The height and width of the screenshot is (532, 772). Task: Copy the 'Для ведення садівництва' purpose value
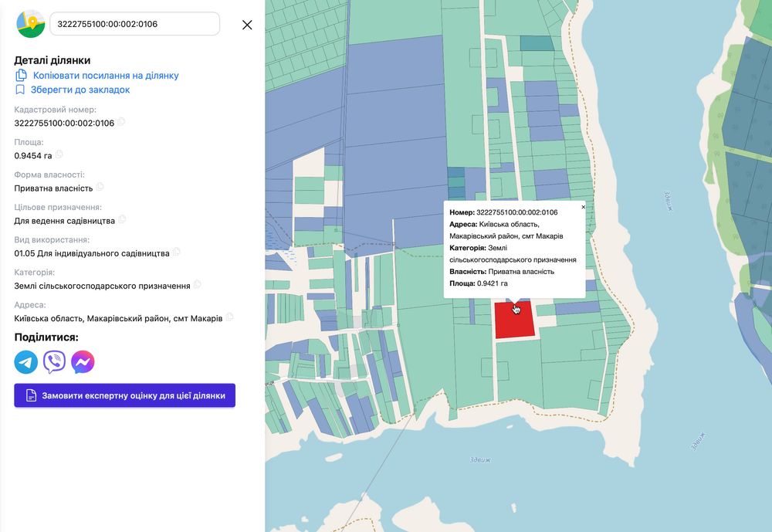[122, 220]
